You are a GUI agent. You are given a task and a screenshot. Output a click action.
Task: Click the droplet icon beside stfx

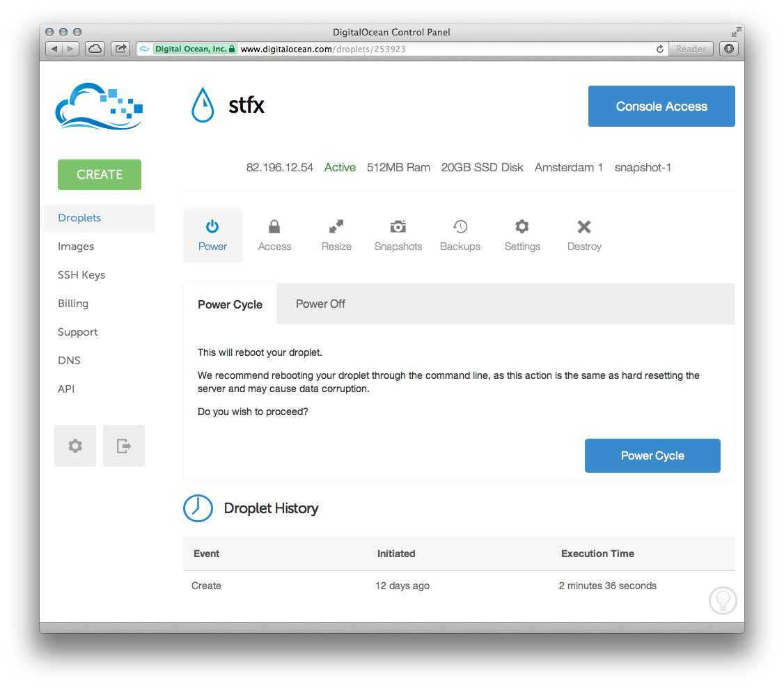pyautogui.click(x=203, y=105)
